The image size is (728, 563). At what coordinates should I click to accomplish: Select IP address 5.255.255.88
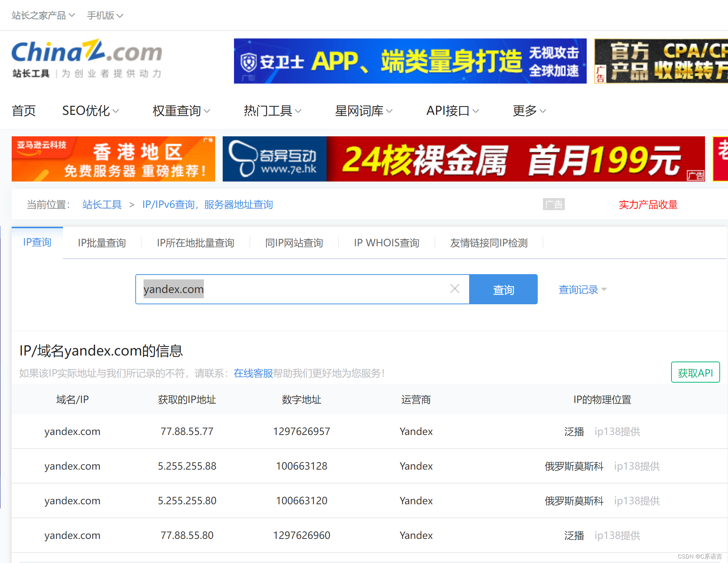187,466
